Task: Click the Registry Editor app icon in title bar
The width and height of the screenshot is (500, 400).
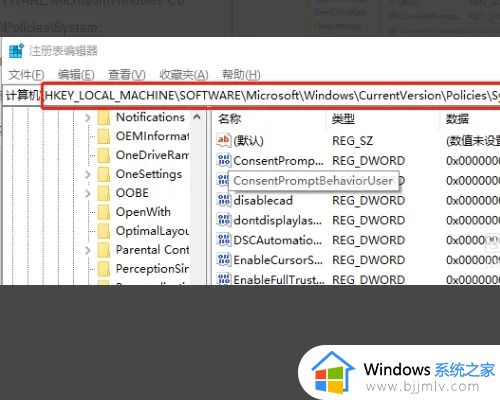Action: tap(16, 51)
